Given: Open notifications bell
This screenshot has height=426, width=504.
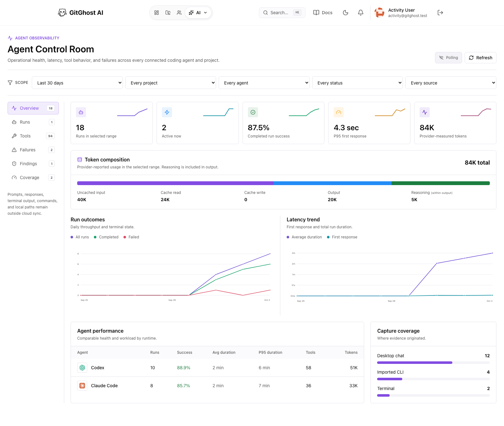Looking at the screenshot, I should (x=361, y=13).
